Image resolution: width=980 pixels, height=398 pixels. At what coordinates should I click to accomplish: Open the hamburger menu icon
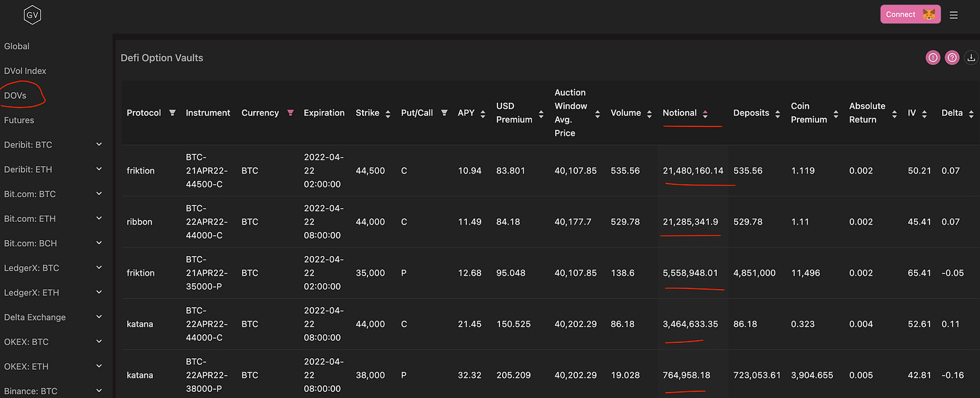coord(954,15)
